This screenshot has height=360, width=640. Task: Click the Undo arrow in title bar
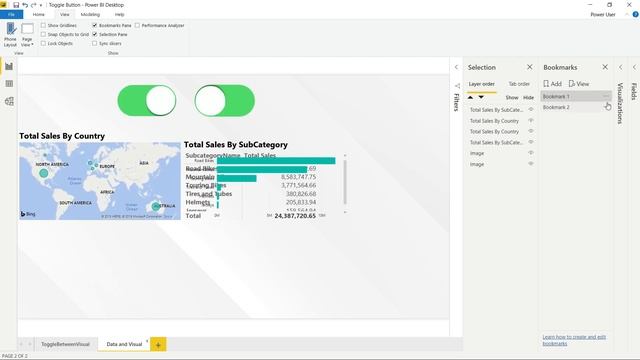[25, 5]
